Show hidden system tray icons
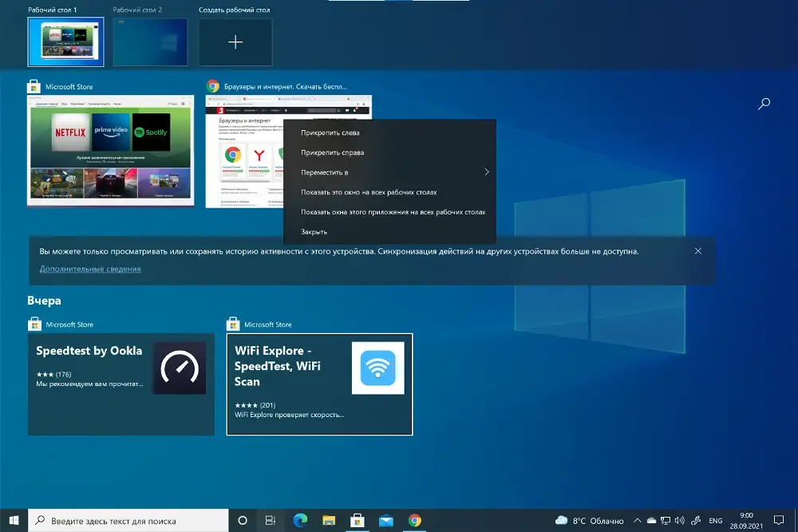The width and height of the screenshot is (798, 532). [637, 520]
